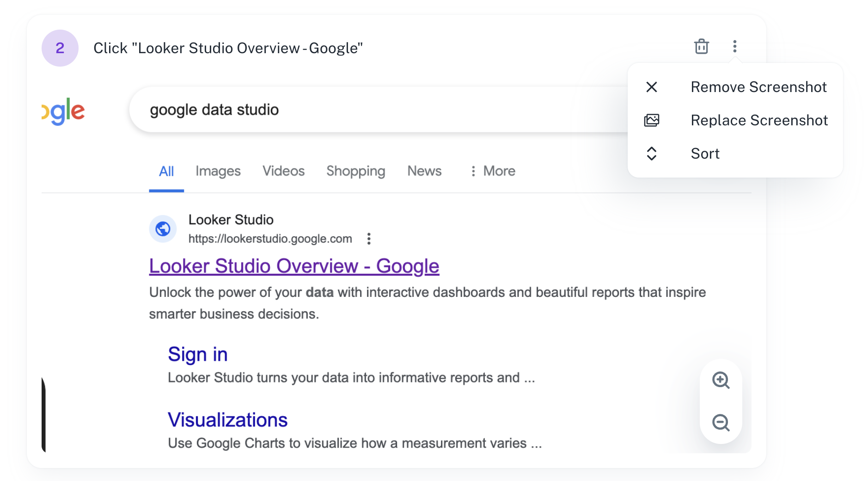Delete step 2 with the trash icon

[701, 46]
